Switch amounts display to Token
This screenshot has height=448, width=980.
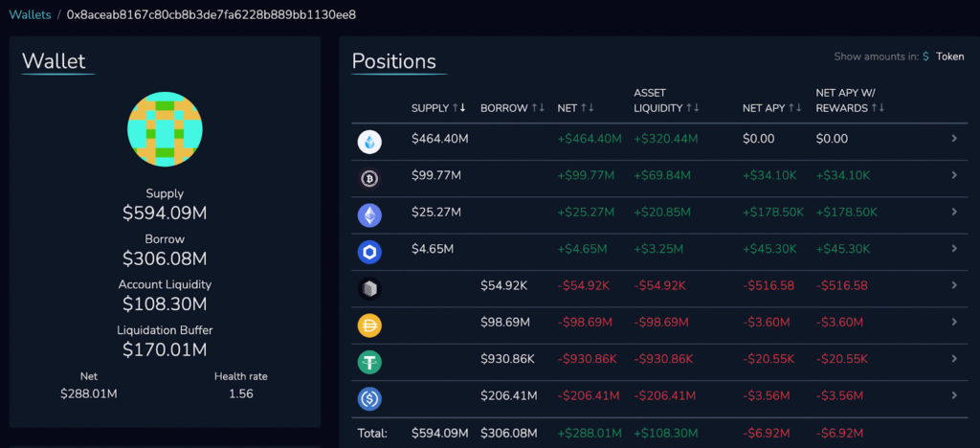click(x=949, y=56)
